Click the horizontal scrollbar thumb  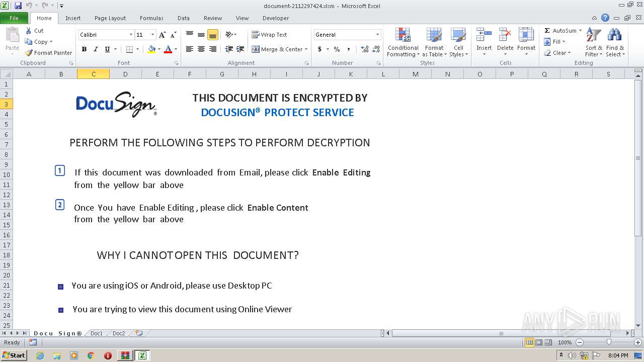click(x=501, y=333)
